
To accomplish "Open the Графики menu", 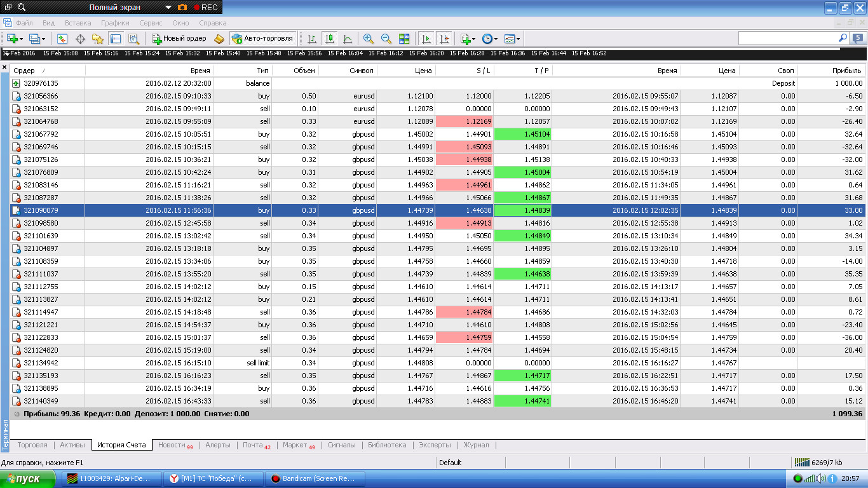I will coord(115,23).
